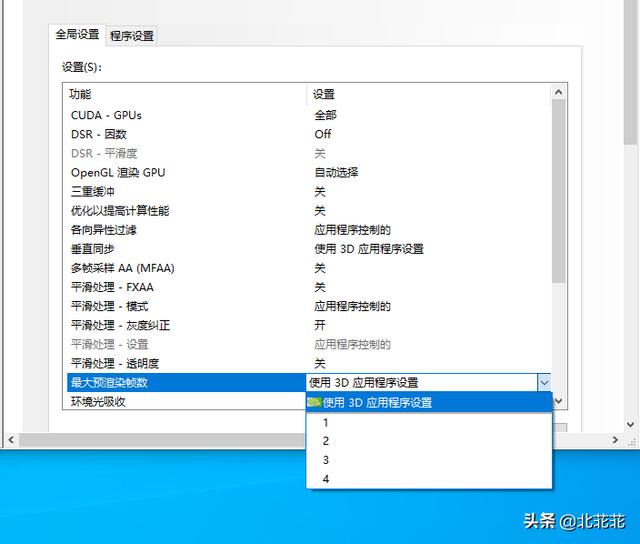Image resolution: width=640 pixels, height=544 pixels.
Task: Click the settings list scroll-up arrow
Action: click(559, 92)
